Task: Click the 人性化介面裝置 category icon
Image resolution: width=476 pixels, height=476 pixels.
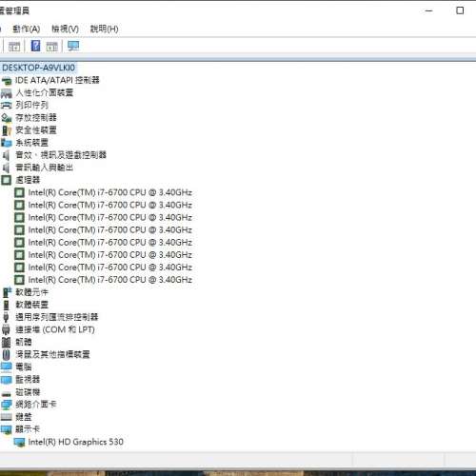Action: click(6, 92)
